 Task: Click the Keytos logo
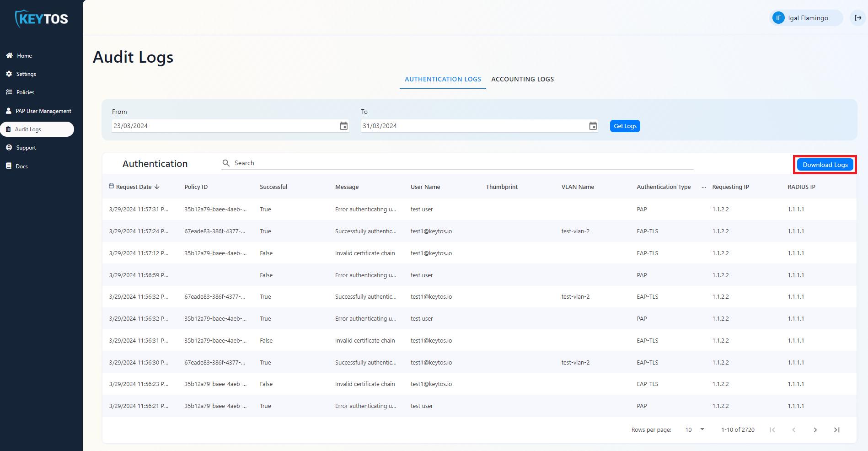42,19
